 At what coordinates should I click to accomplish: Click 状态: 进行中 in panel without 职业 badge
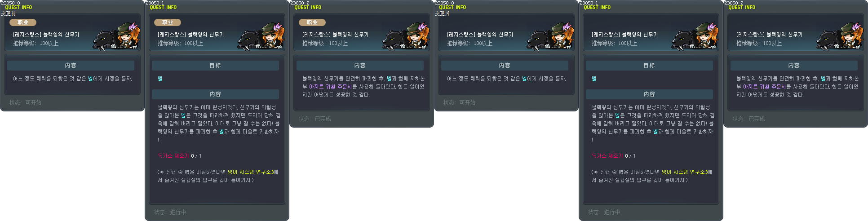[604, 212]
